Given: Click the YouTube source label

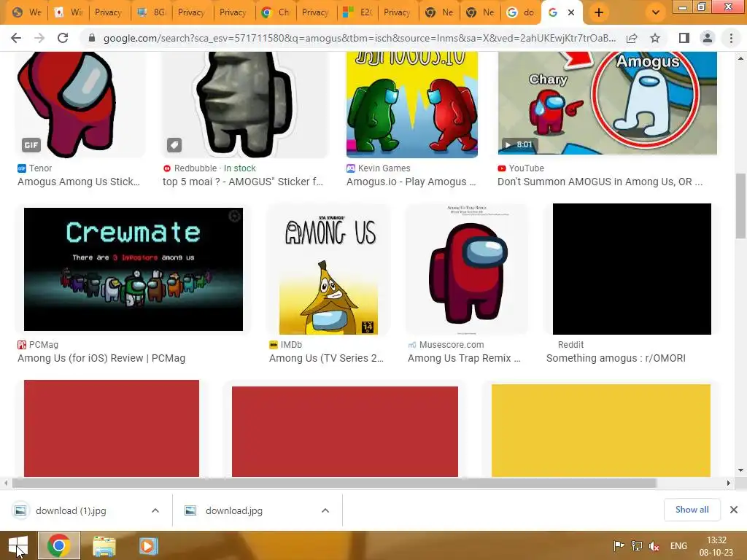Looking at the screenshot, I should 521,168.
